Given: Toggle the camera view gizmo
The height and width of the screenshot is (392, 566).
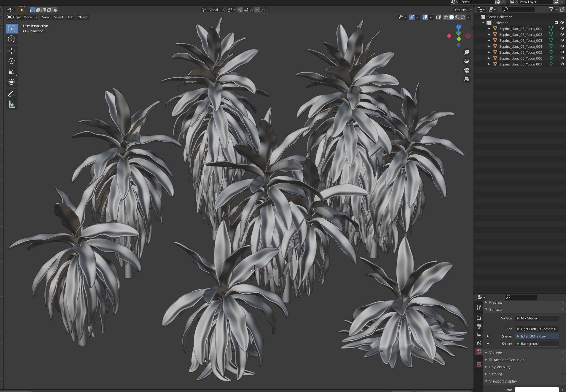Looking at the screenshot, I should pyautogui.click(x=467, y=70).
